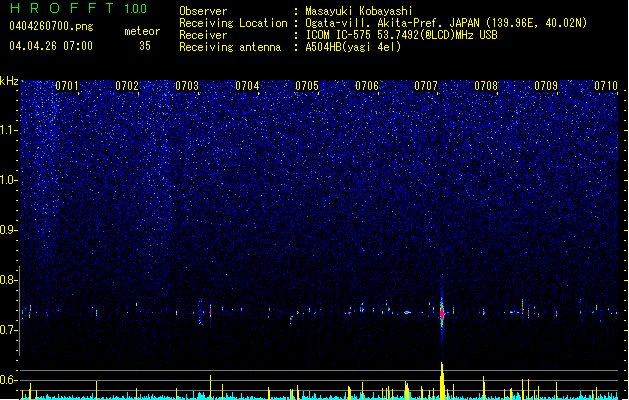This screenshot has height=400, width=629.
Task: Click the version number 1.0.0
Action: (x=136, y=9)
